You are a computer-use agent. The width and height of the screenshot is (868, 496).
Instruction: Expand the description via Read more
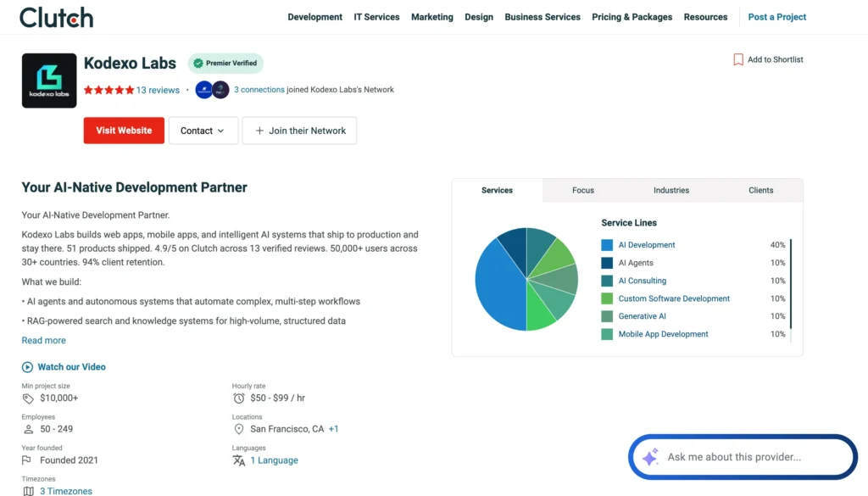tap(43, 340)
